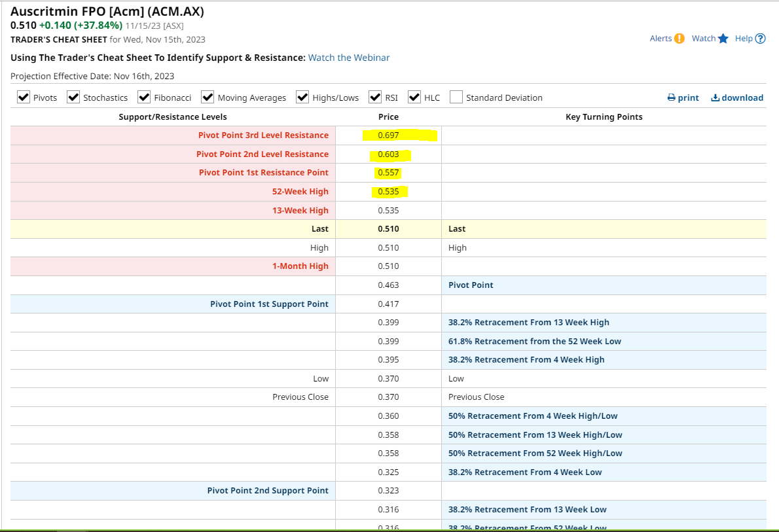Click the price 0.463
779x532 pixels.
388,285
